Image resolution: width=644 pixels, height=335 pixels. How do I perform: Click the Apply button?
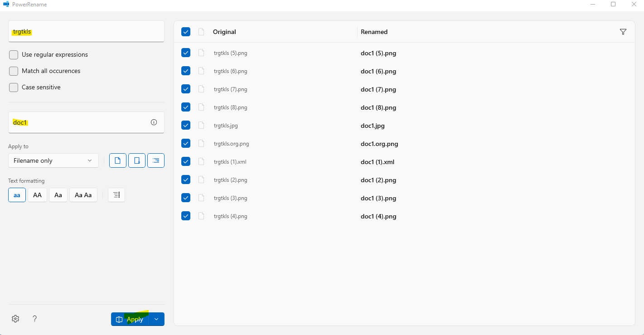130,319
